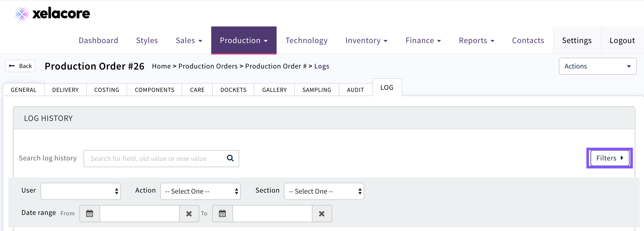Clear the From date with X icon

point(189,214)
